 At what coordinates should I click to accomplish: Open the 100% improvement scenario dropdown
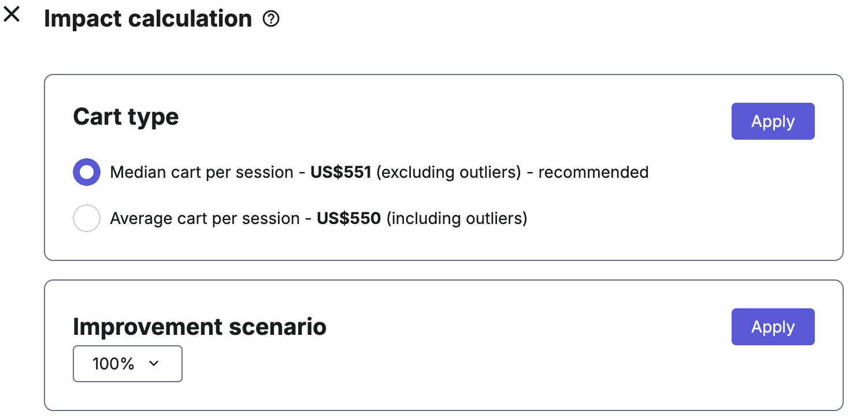coord(128,364)
